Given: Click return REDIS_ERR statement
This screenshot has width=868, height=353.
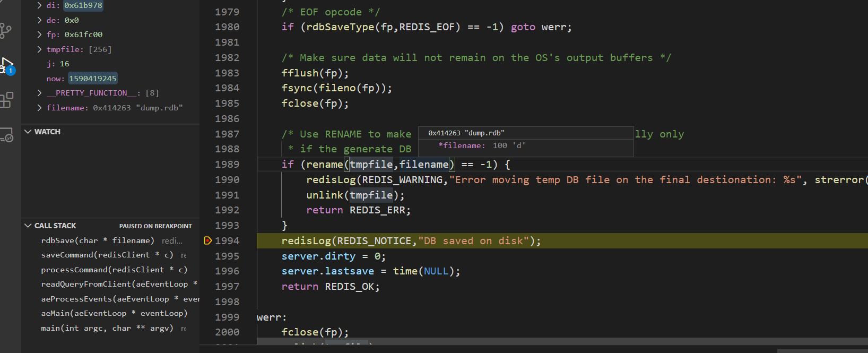Looking at the screenshot, I should click(359, 210).
